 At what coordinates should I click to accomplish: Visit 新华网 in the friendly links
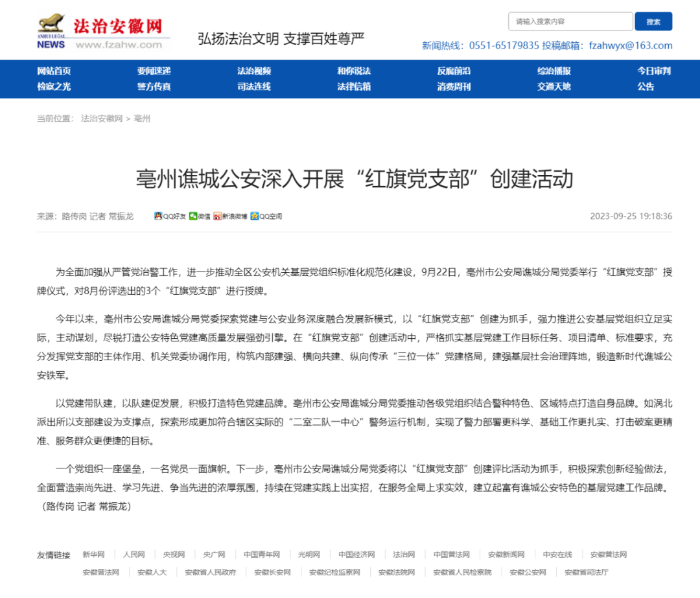(x=95, y=555)
